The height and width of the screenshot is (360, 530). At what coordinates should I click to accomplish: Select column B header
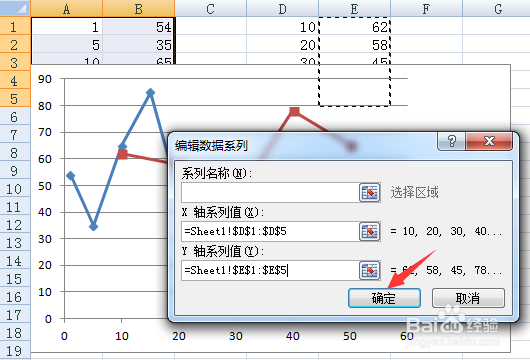pos(139,8)
